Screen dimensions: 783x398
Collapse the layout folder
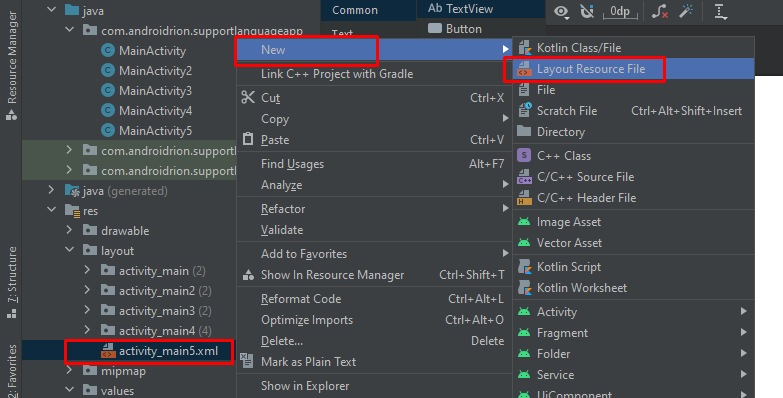pyautogui.click(x=69, y=250)
